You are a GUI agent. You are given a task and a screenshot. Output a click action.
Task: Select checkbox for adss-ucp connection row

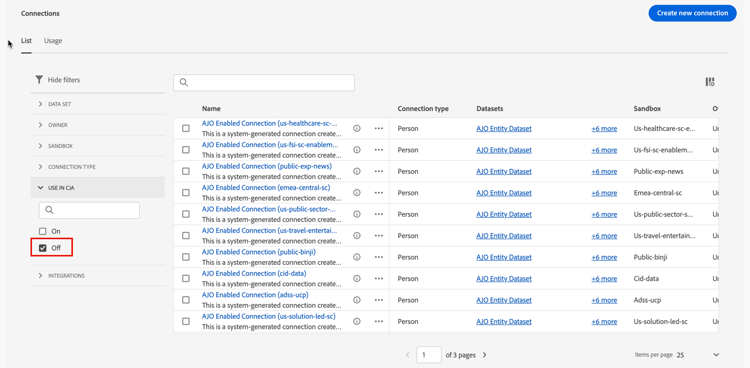[x=186, y=300]
